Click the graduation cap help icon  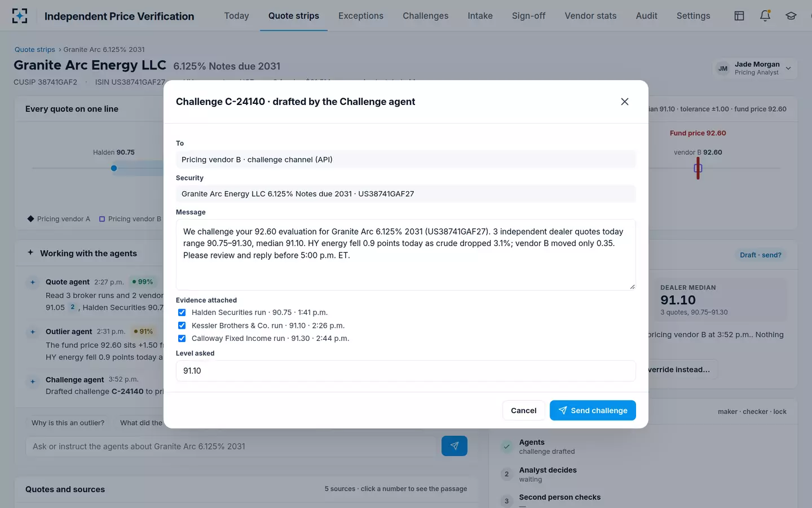pyautogui.click(x=791, y=16)
